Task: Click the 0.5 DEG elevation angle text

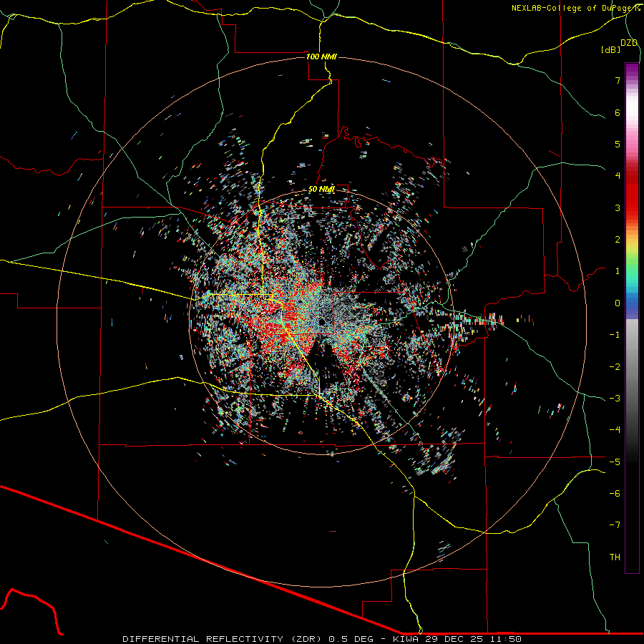Action: [351, 639]
